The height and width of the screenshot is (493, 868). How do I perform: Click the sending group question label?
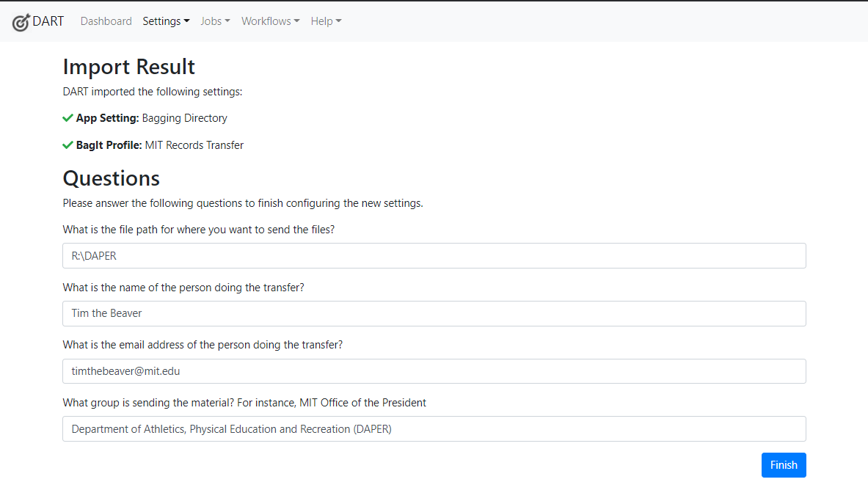pyautogui.click(x=244, y=403)
